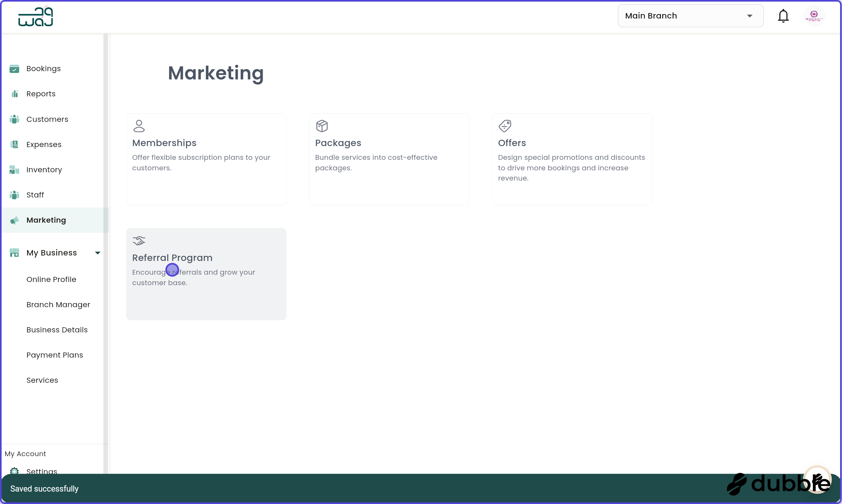The height and width of the screenshot is (504, 842).
Task: Select the Bookings calendar icon in sidebar
Action: (x=15, y=68)
